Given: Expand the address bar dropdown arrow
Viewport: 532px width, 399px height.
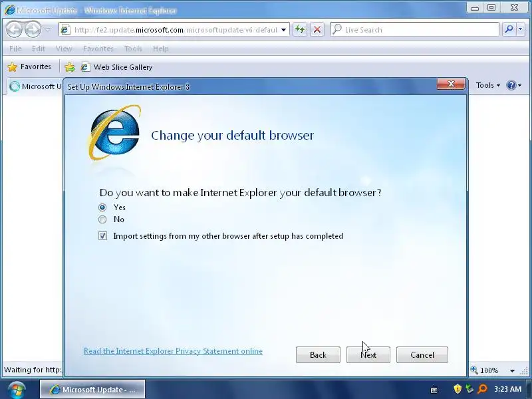Looking at the screenshot, I should pyautogui.click(x=284, y=30).
